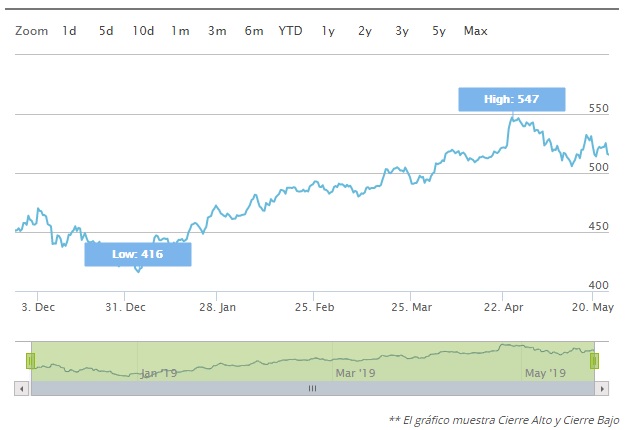
Task: Show year-to-date with YTD
Action: coord(290,31)
